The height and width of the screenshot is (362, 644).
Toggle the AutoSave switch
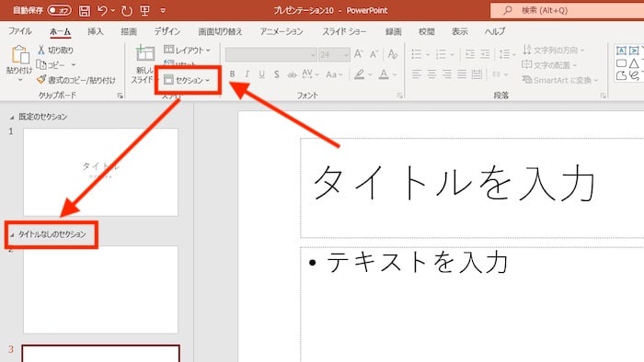point(59,10)
